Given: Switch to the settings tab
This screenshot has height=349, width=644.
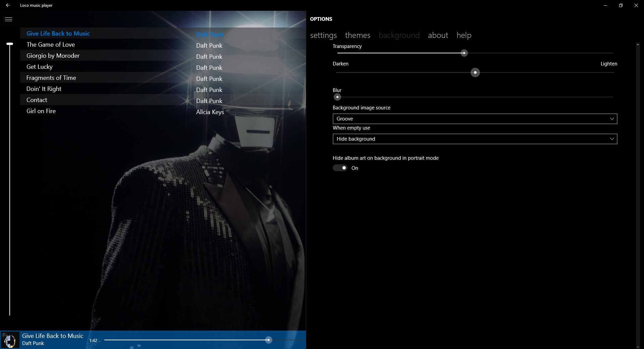Looking at the screenshot, I should point(323,35).
